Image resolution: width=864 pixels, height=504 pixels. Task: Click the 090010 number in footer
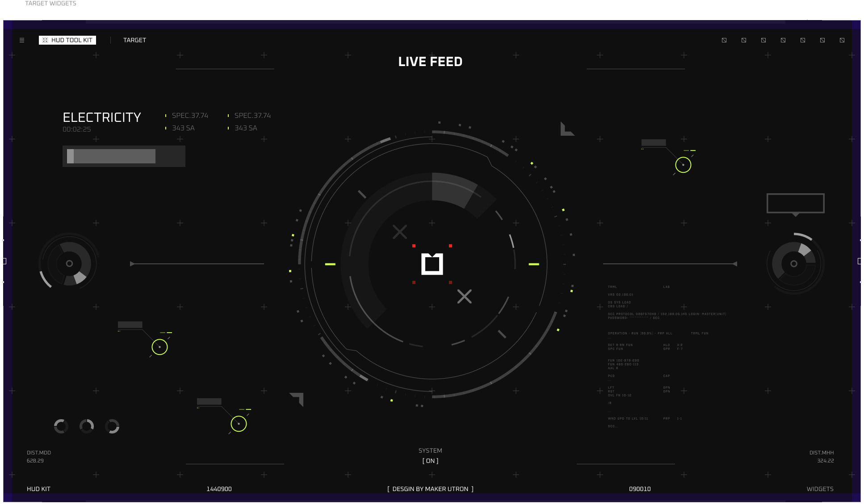tap(640, 489)
